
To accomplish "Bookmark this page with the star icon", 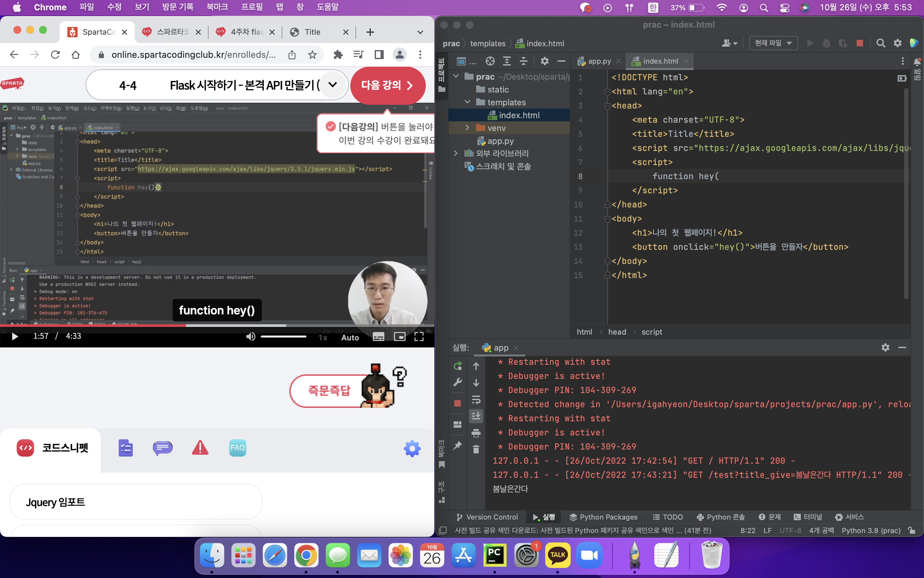I will (x=312, y=55).
